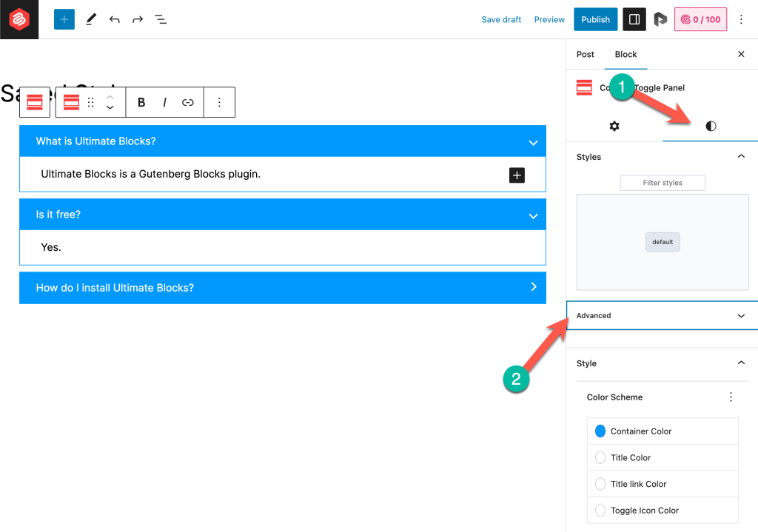The height and width of the screenshot is (532, 758).
Task: Expand the Advanced section
Action: click(662, 315)
